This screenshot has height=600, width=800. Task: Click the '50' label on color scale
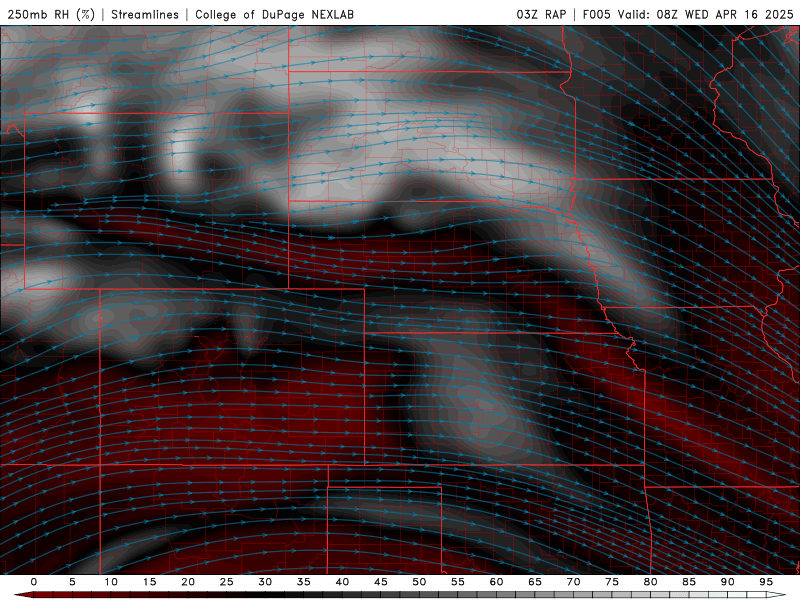point(419,582)
